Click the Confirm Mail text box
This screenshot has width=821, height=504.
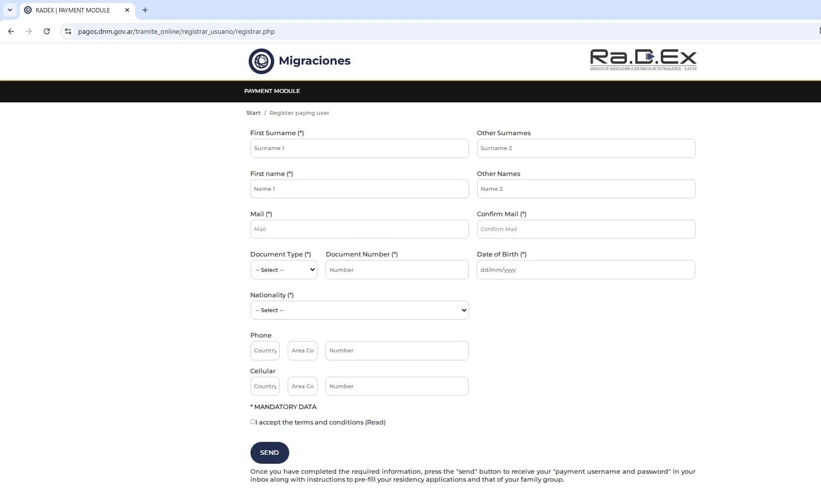tap(586, 229)
